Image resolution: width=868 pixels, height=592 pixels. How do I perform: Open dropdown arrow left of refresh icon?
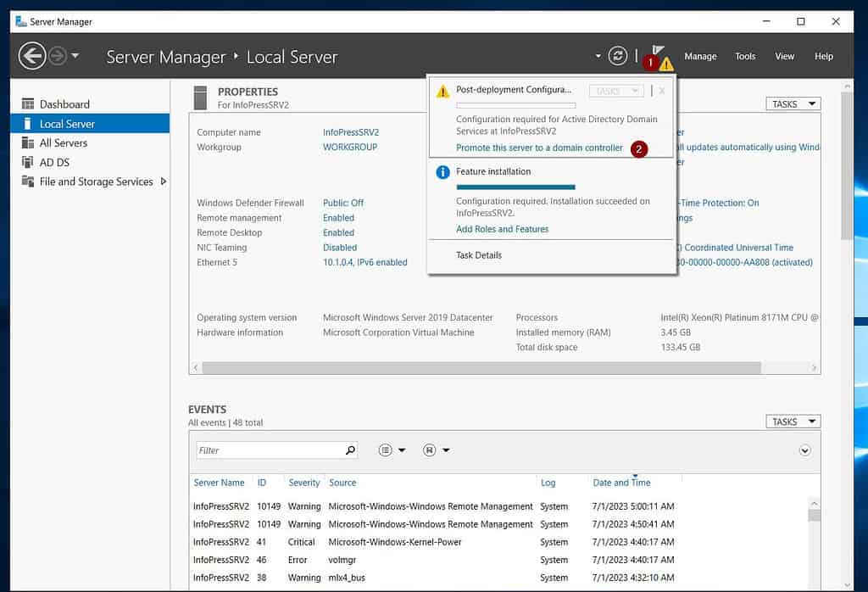click(x=598, y=56)
